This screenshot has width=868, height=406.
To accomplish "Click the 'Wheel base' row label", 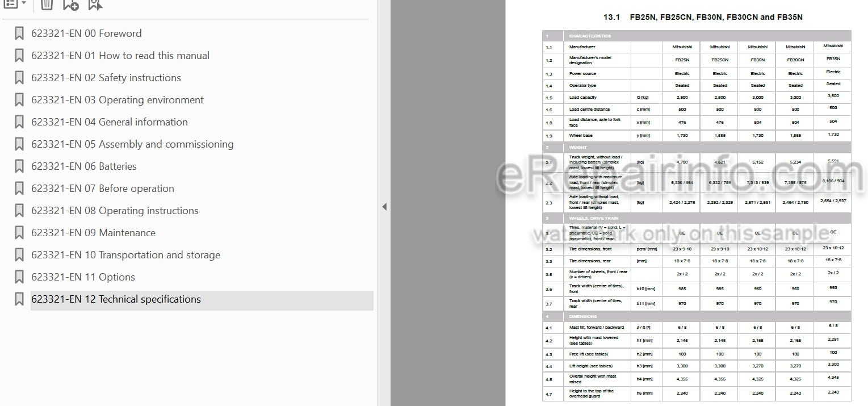I will tap(580, 136).
